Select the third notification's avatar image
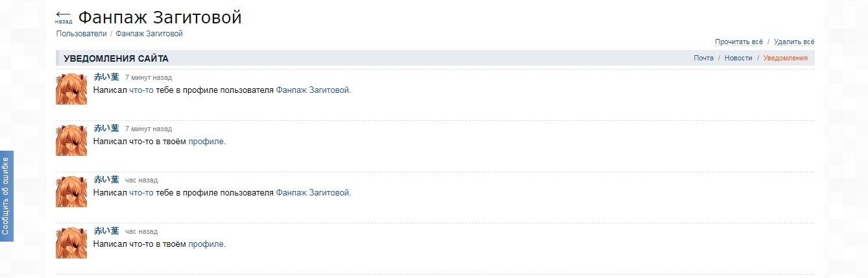The height and width of the screenshot is (278, 868). pyautogui.click(x=71, y=192)
